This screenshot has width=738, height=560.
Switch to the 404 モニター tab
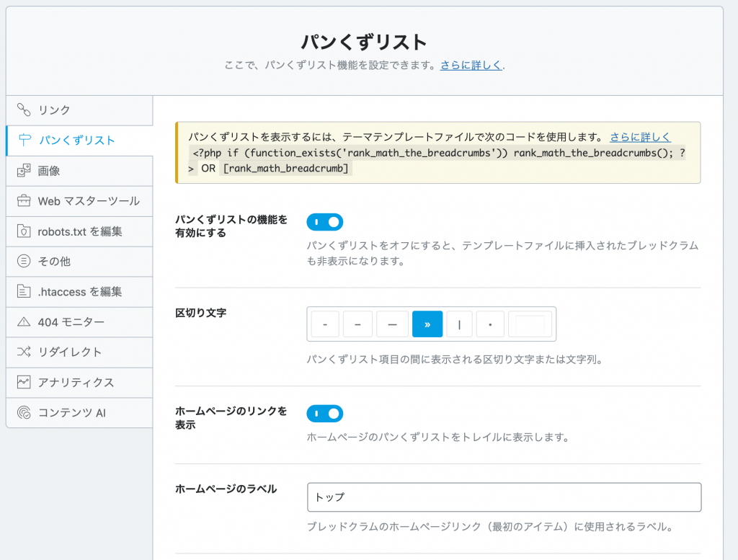coord(79,322)
